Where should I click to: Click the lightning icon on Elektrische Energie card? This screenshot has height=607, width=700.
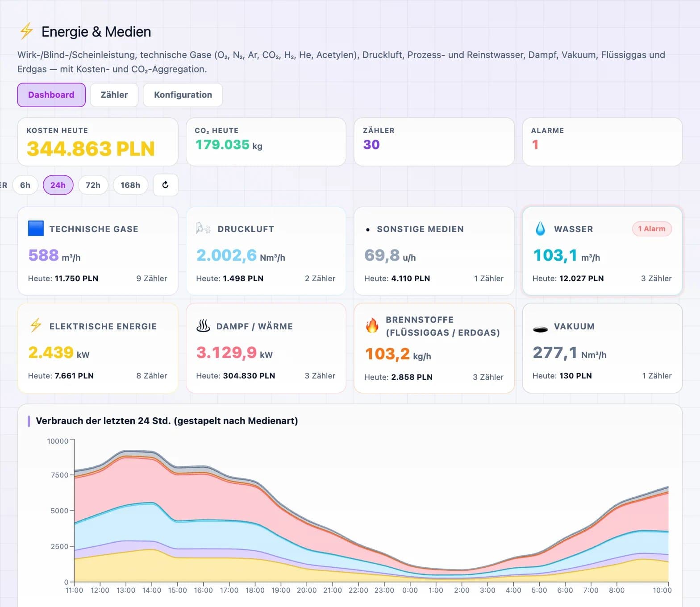[36, 325]
